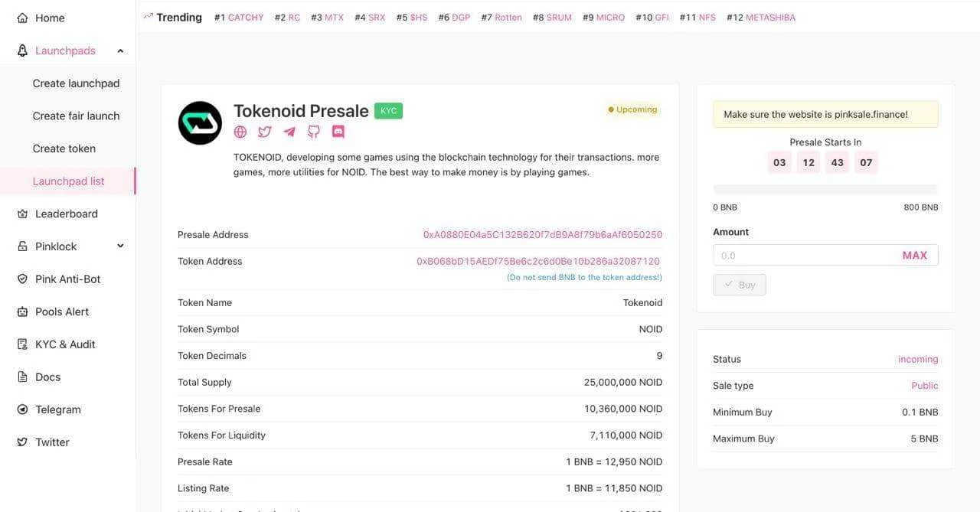
Task: Open trending token #4 SRX
Action: pyautogui.click(x=370, y=18)
